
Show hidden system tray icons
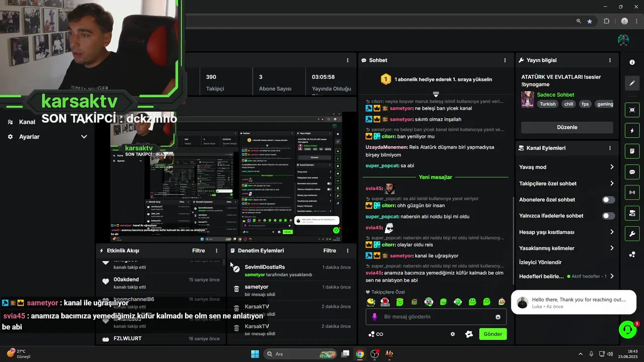click(580, 354)
